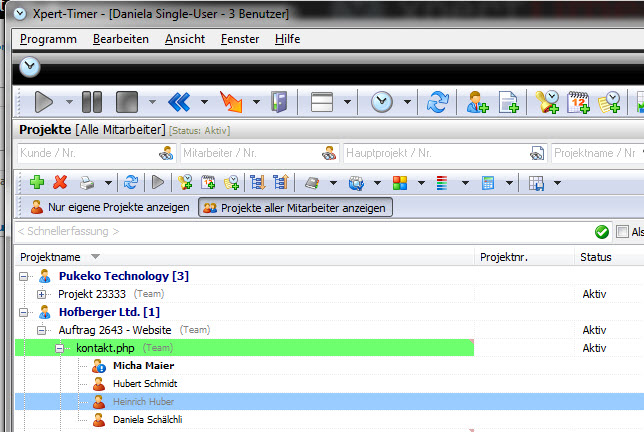
Task: Click the blue refresh arrows in the main toolbar
Action: [437, 102]
